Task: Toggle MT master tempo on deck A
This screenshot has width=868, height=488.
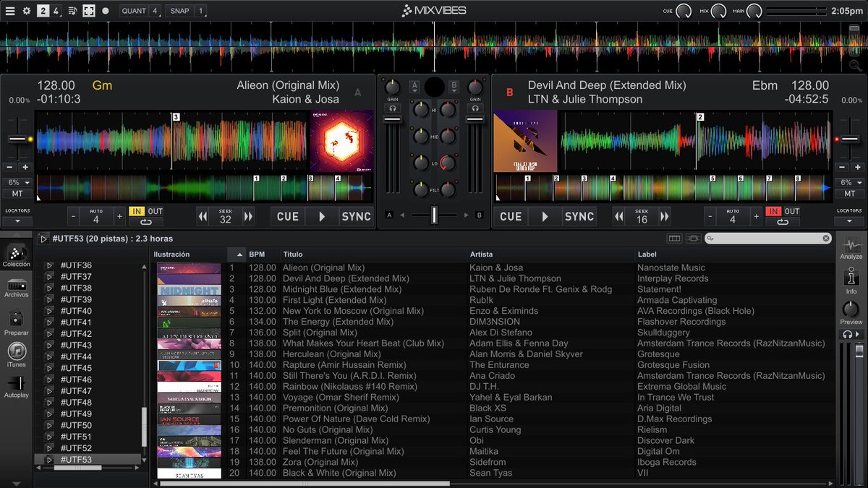Action: [17, 194]
